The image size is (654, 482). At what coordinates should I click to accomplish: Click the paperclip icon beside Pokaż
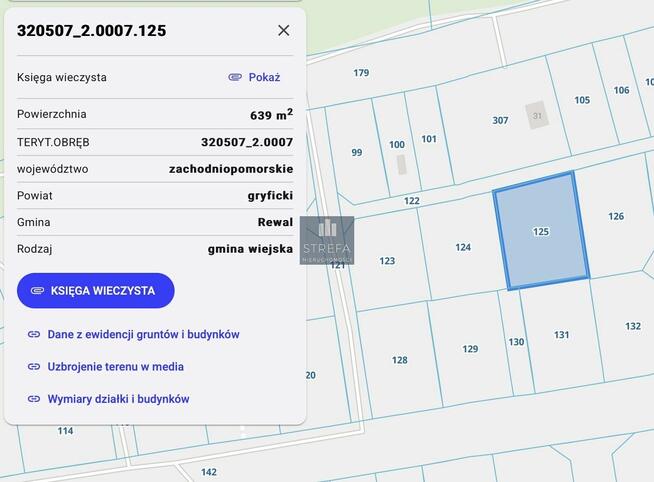pyautogui.click(x=235, y=77)
